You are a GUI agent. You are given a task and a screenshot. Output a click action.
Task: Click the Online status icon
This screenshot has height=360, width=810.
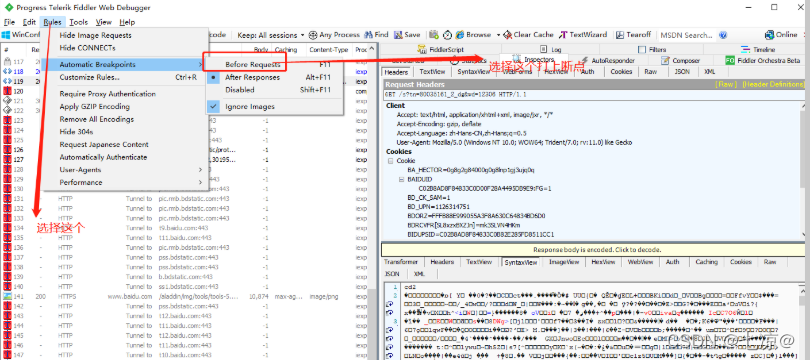[x=769, y=35]
